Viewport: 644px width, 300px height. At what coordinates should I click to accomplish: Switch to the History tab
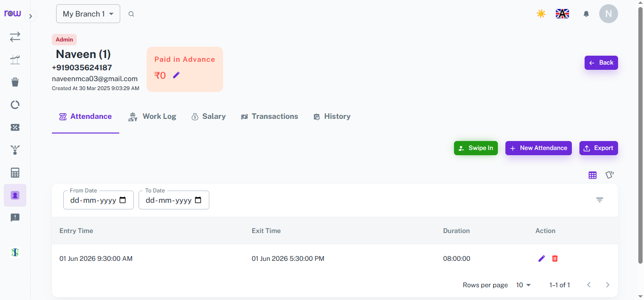(x=332, y=117)
